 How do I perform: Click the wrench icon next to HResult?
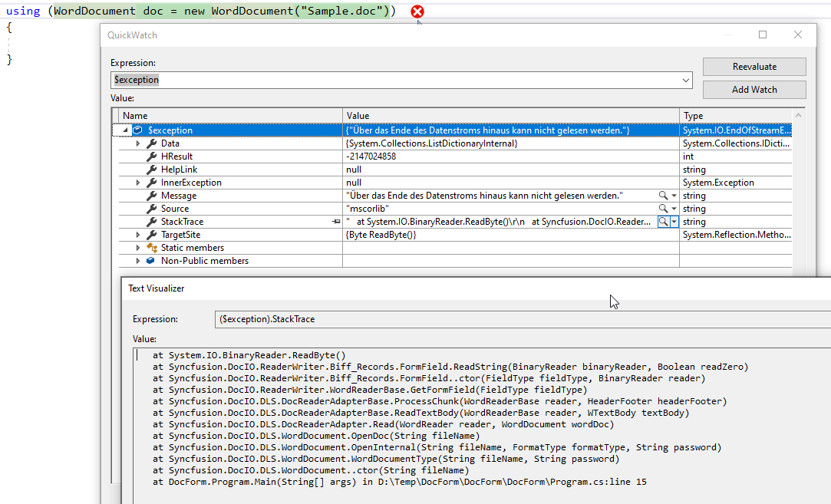tap(152, 156)
